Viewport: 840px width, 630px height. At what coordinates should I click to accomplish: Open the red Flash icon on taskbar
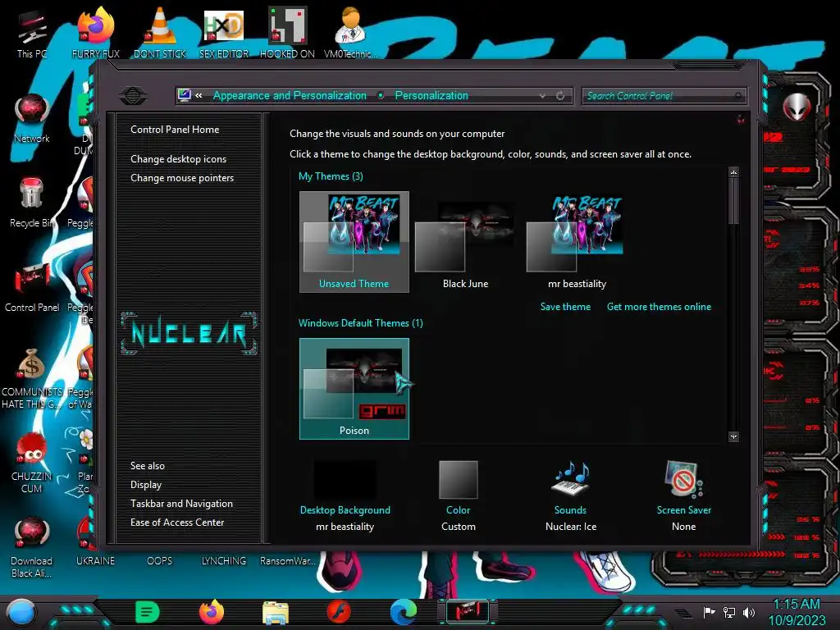pyautogui.click(x=339, y=612)
